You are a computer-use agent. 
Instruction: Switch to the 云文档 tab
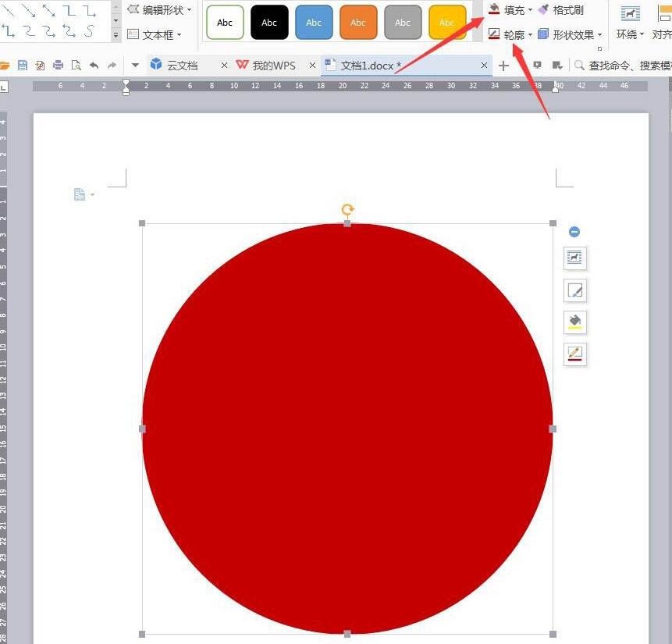(x=182, y=65)
